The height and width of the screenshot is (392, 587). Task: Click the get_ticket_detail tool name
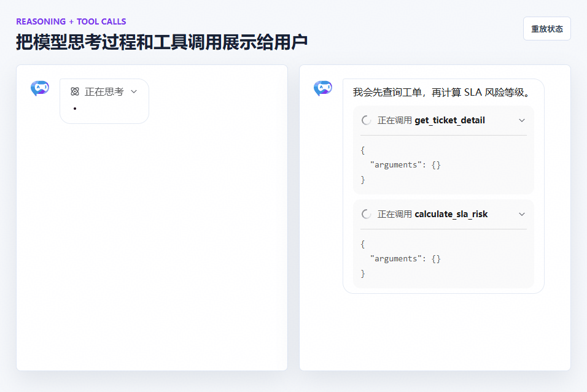pyautogui.click(x=449, y=120)
